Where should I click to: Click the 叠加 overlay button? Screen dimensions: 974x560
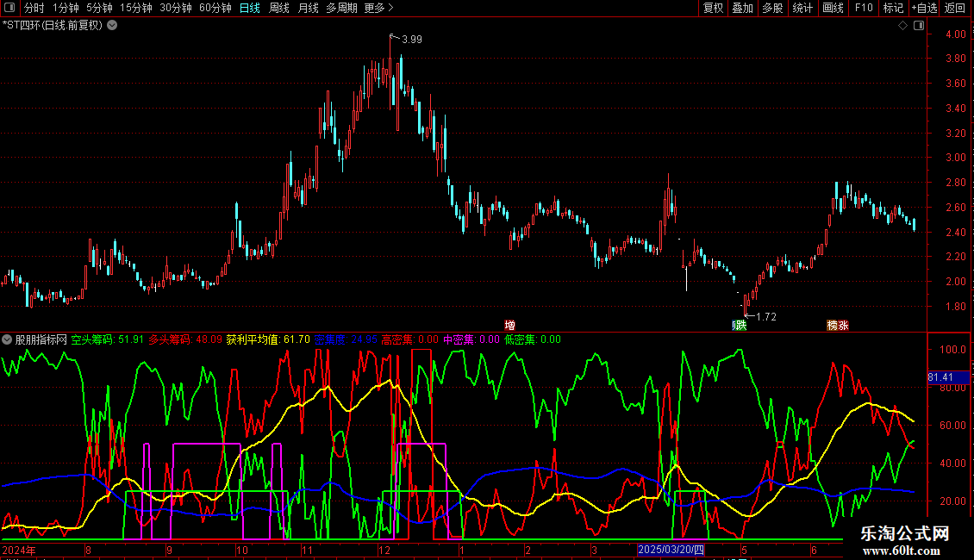[742, 8]
